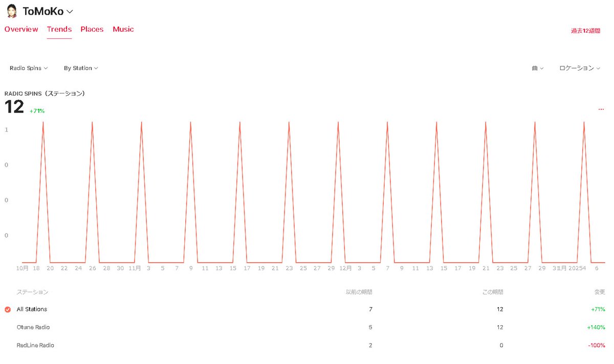Image resolution: width=614 pixels, height=364 pixels.
Task: Click previous period value 5 for Otune Radio
Action: pos(370,327)
